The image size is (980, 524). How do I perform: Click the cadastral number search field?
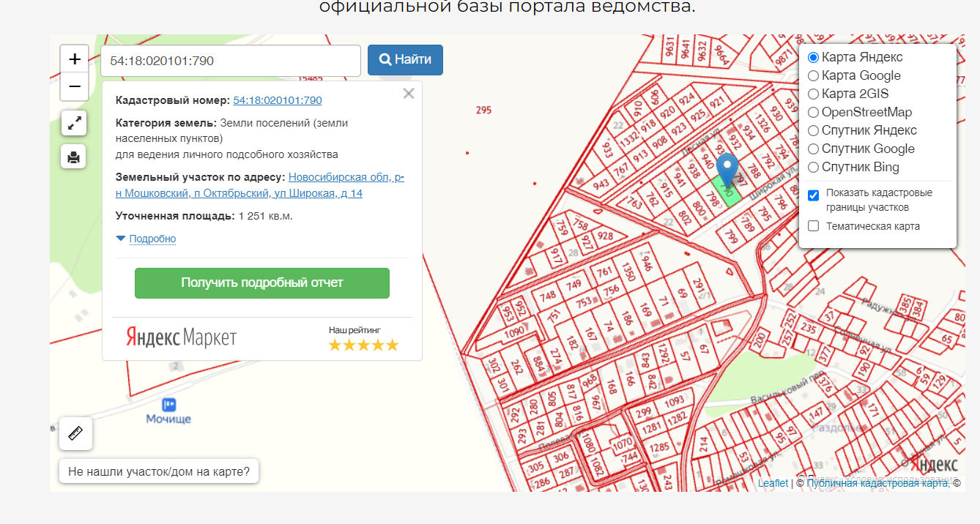(x=231, y=61)
